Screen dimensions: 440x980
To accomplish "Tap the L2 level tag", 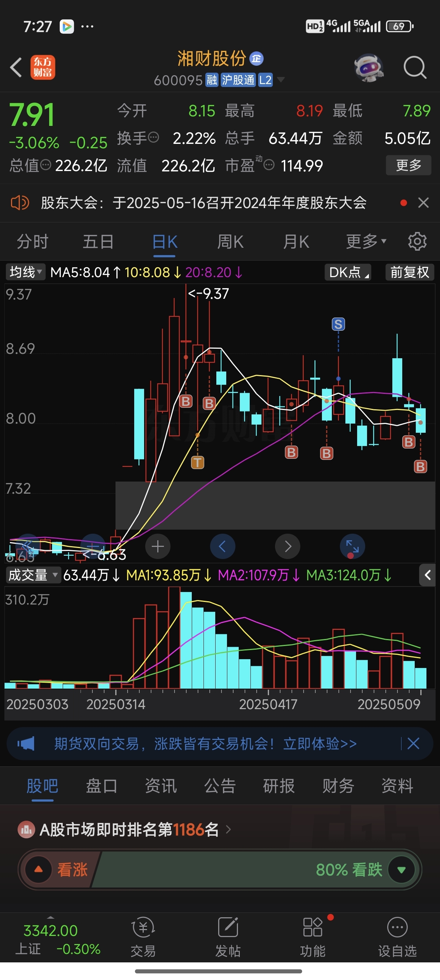I will 265,80.
